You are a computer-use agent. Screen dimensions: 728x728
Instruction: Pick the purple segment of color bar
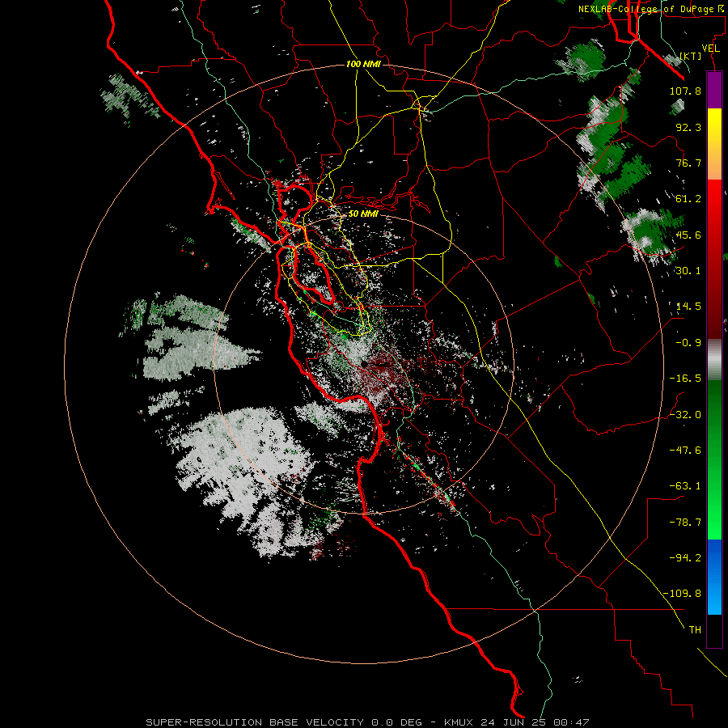point(714,90)
